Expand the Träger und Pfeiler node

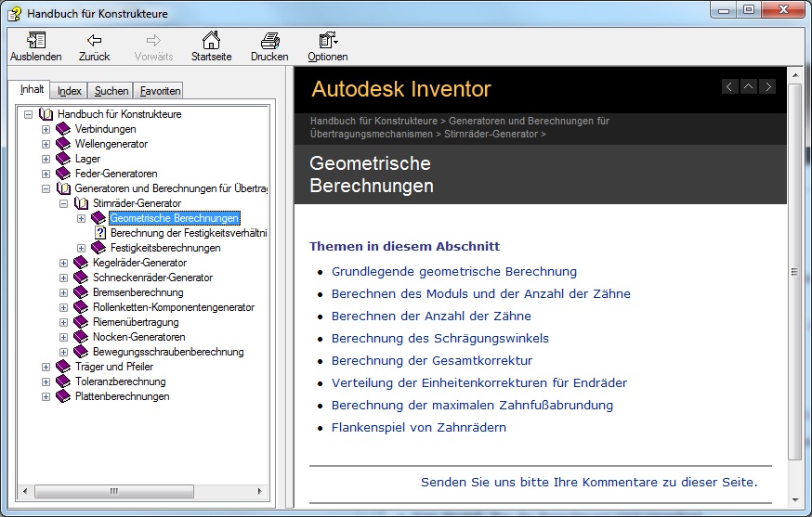[x=46, y=367]
